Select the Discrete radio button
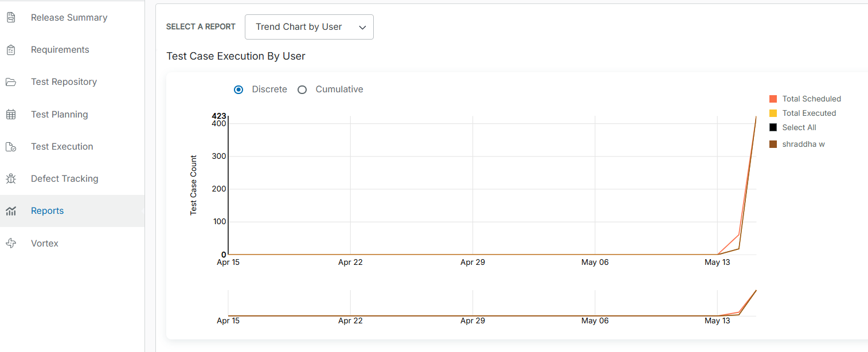The height and width of the screenshot is (352, 868). tap(238, 89)
